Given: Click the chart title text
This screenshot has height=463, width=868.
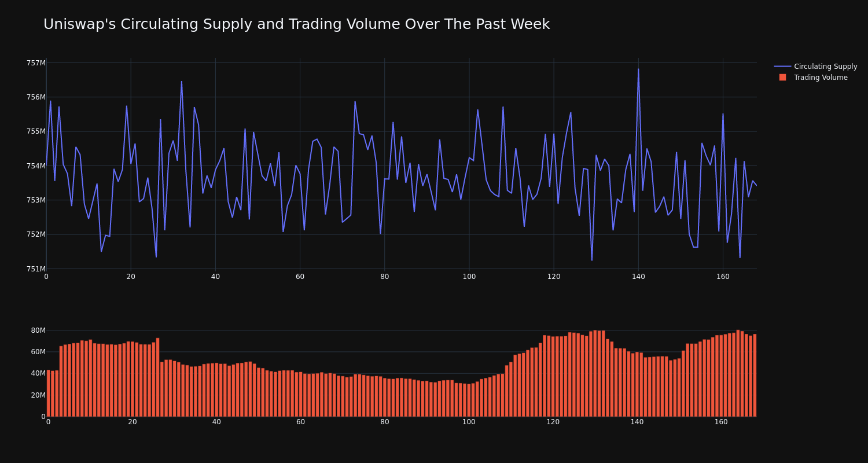Looking at the screenshot, I should (x=296, y=24).
